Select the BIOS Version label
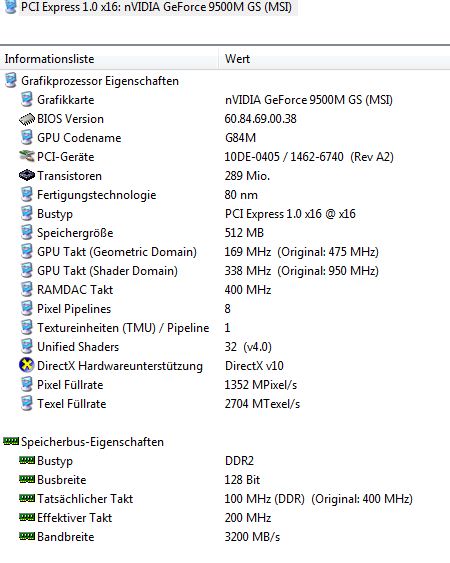Image resolution: width=450 pixels, height=563 pixels. [70, 119]
